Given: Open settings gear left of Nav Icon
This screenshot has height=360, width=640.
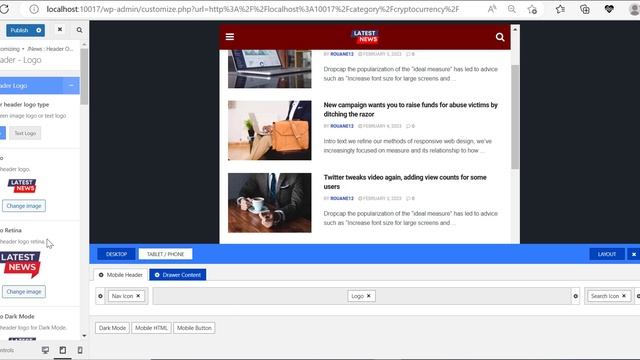Looking at the screenshot, I should (x=100, y=296).
